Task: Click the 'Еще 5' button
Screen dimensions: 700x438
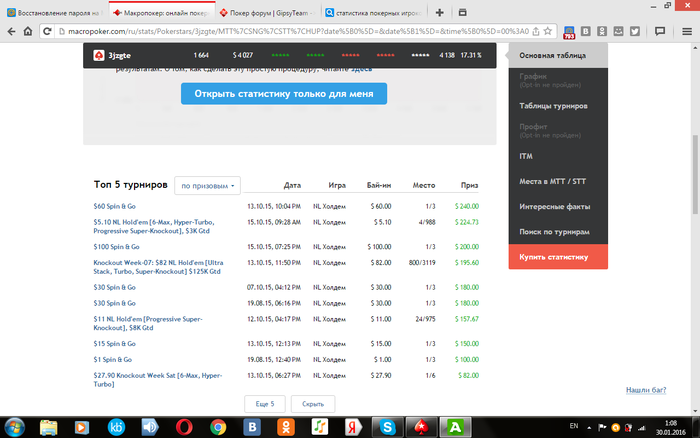Action: 265,404
